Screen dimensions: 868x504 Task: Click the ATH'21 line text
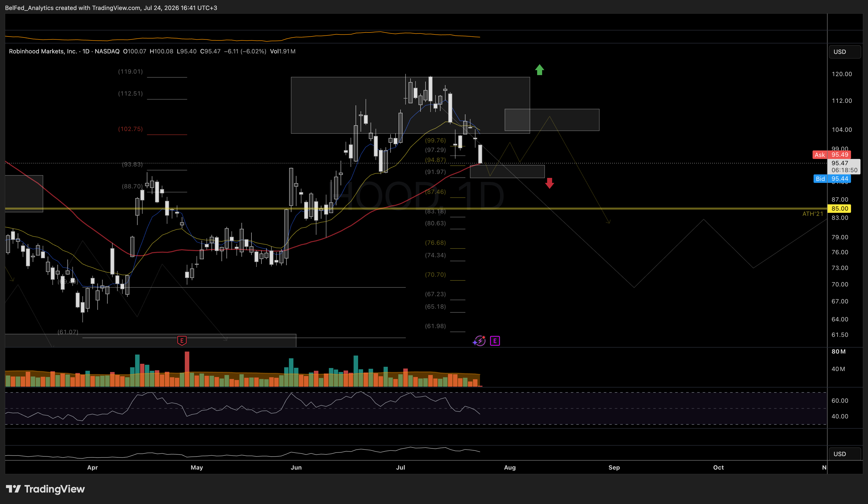[813, 214]
